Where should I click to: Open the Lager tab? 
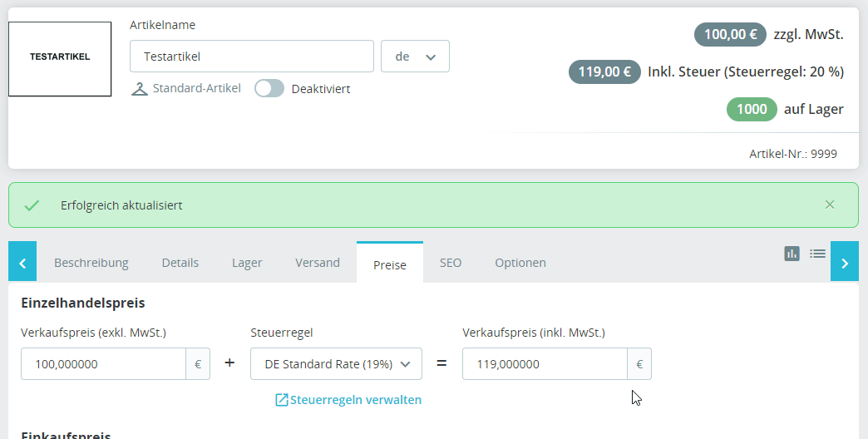[x=247, y=263]
